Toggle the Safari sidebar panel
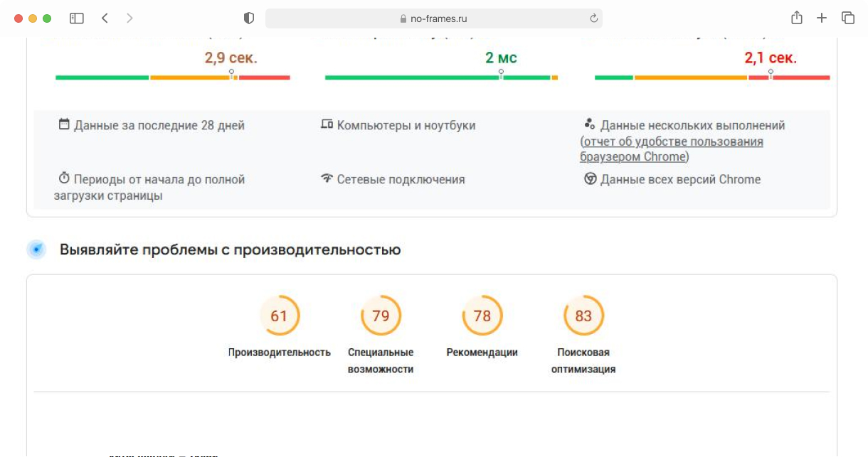 click(x=77, y=18)
